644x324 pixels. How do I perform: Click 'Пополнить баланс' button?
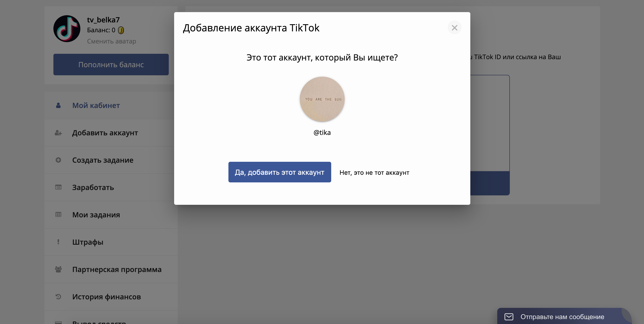coord(111,64)
